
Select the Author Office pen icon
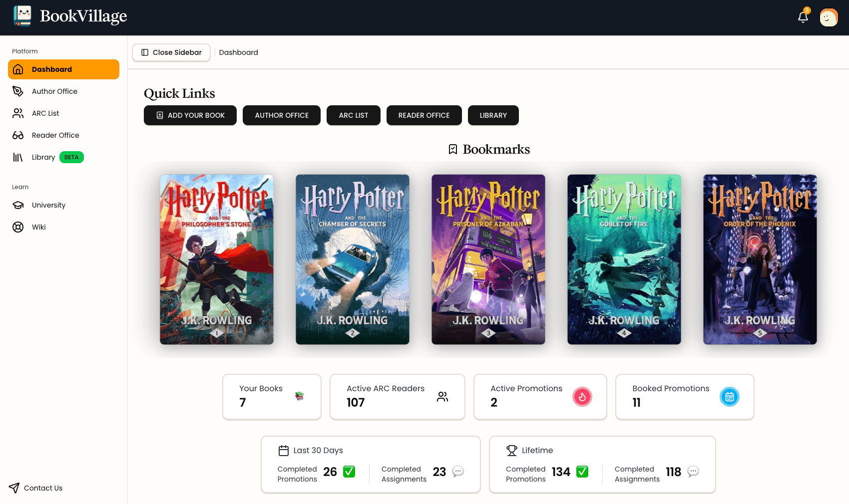[18, 91]
